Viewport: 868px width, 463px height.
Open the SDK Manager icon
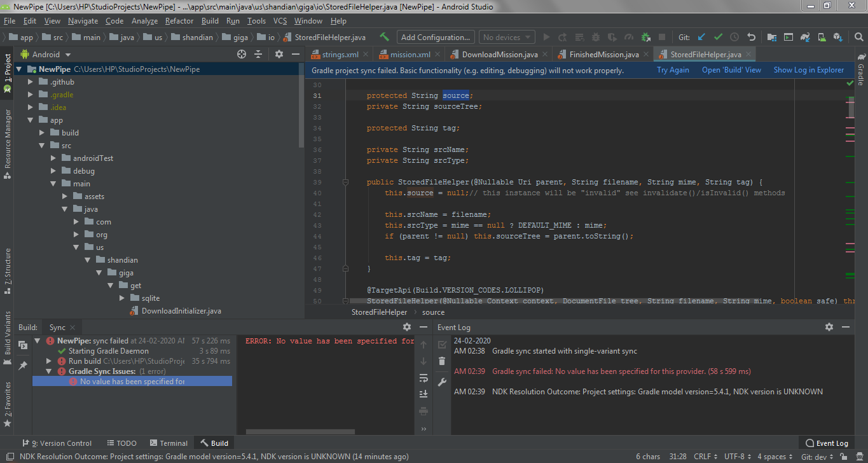tap(839, 37)
